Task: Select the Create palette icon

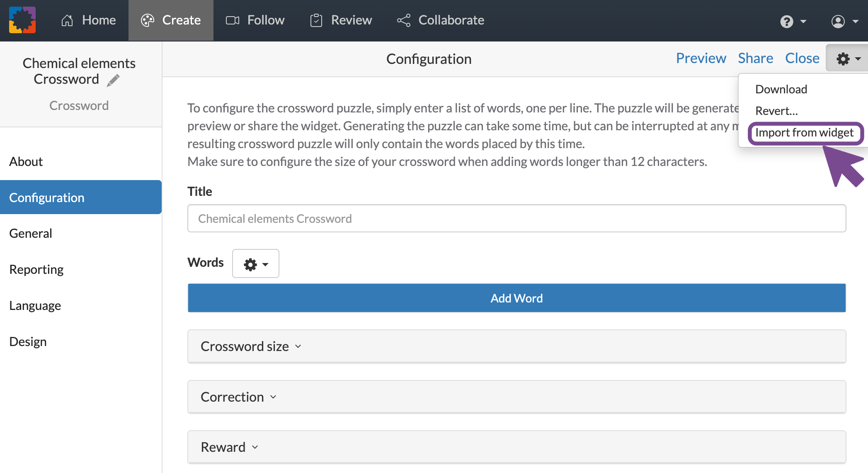Action: pos(148,20)
